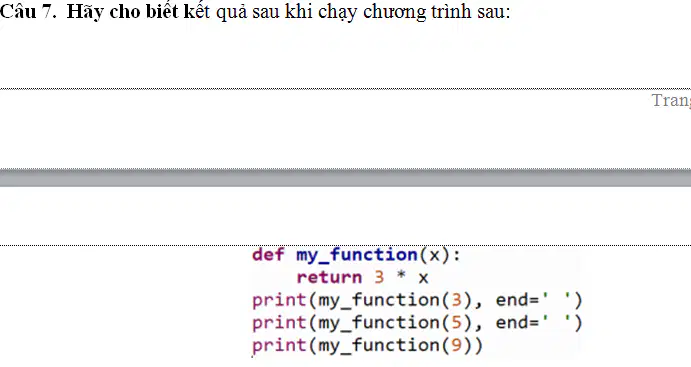Click the print(my_function(5) line

417,323
